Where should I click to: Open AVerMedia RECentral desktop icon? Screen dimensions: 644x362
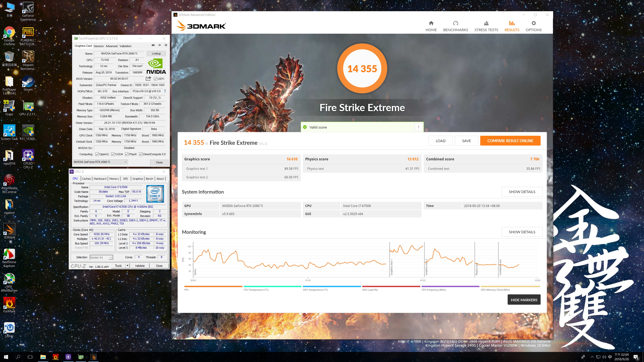point(9,184)
